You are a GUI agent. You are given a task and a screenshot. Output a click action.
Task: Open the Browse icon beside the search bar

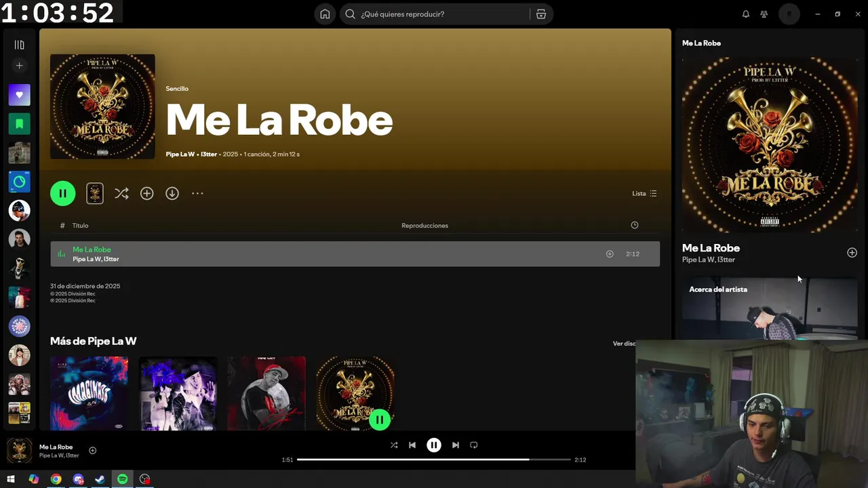[x=541, y=14]
